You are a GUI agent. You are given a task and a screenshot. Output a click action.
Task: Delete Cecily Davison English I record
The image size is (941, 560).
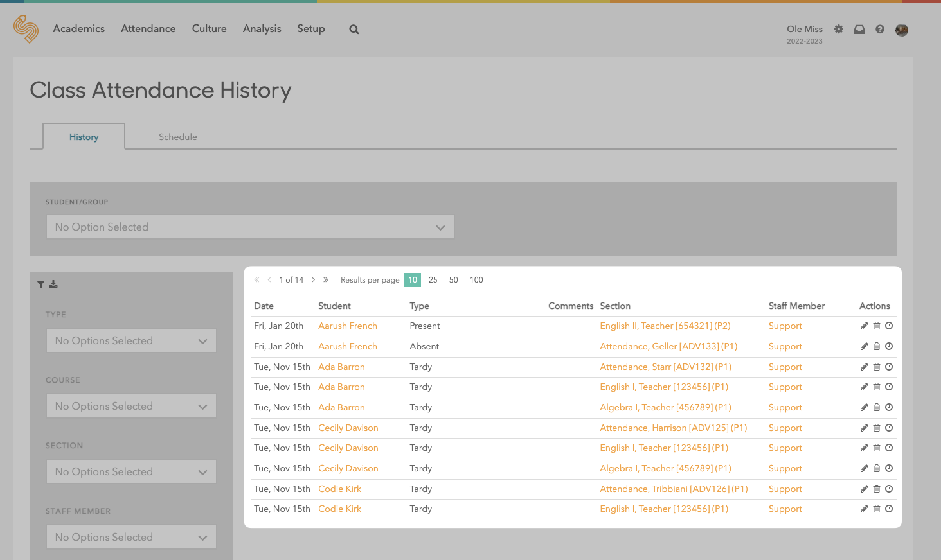[x=877, y=448]
